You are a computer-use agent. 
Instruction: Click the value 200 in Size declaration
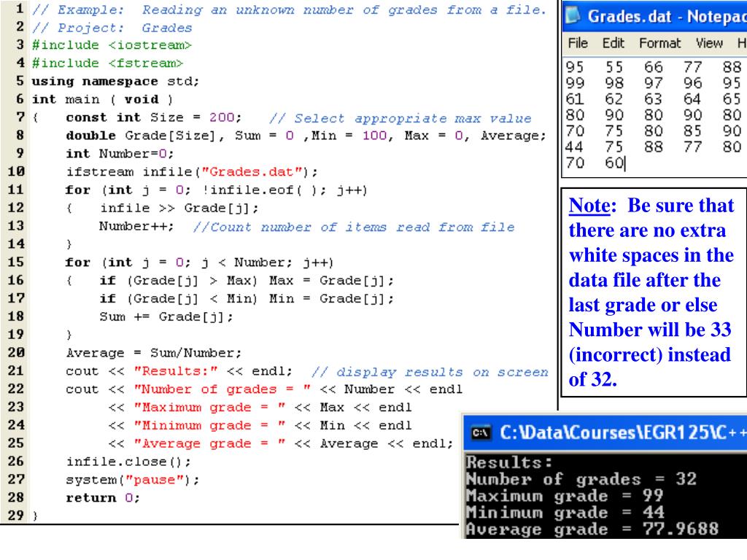[221, 117]
